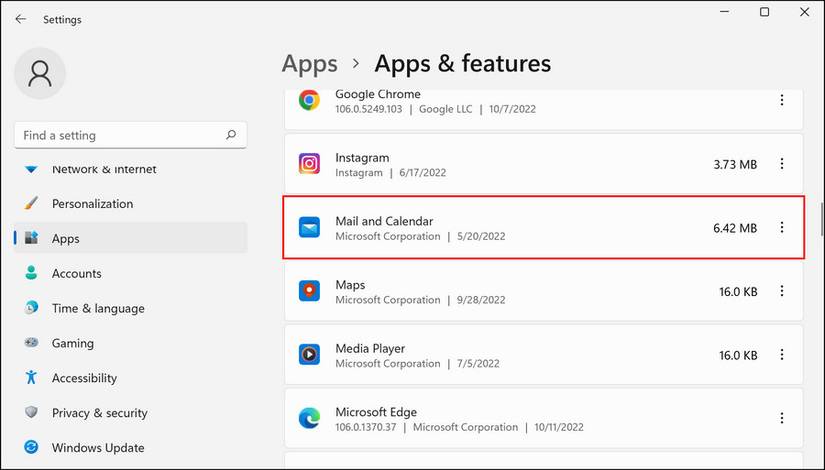Click the Instagram app icon
Screen dimensions: 825x470
(310, 164)
